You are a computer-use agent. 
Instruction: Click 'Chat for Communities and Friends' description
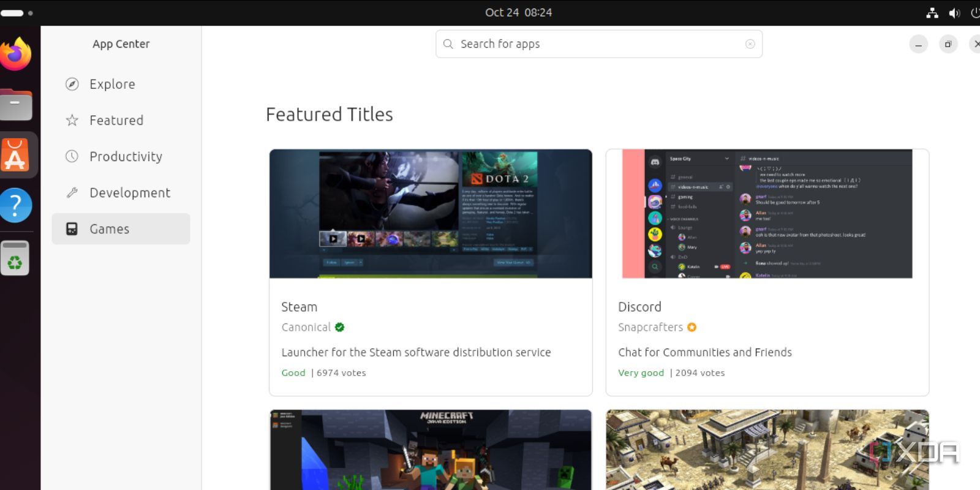click(705, 352)
